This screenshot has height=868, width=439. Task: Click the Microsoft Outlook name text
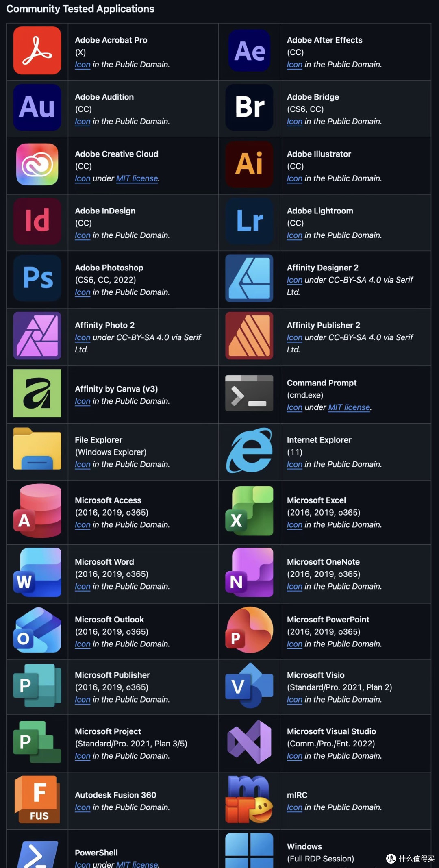point(109,620)
